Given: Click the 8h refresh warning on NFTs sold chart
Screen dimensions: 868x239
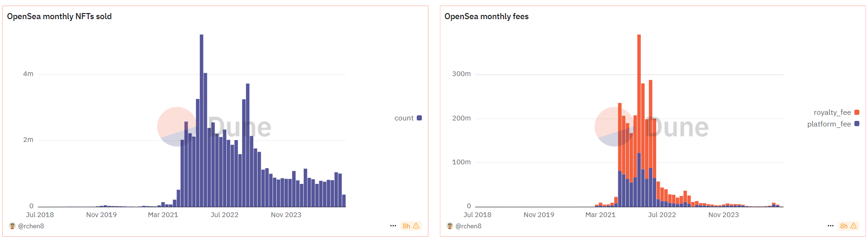Looking at the screenshot, I should pos(411,226).
